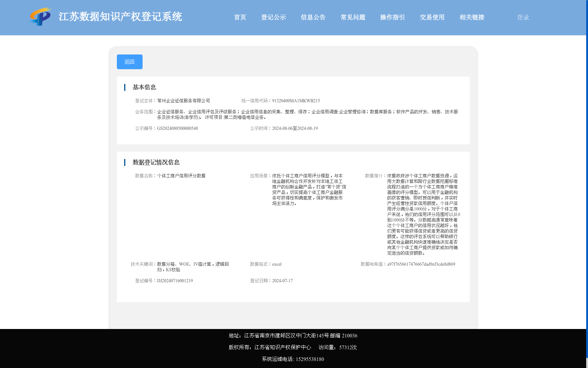Screen dimensions: 588x368
Task: Select the 操作指引 menu item
Action: click(392, 17)
